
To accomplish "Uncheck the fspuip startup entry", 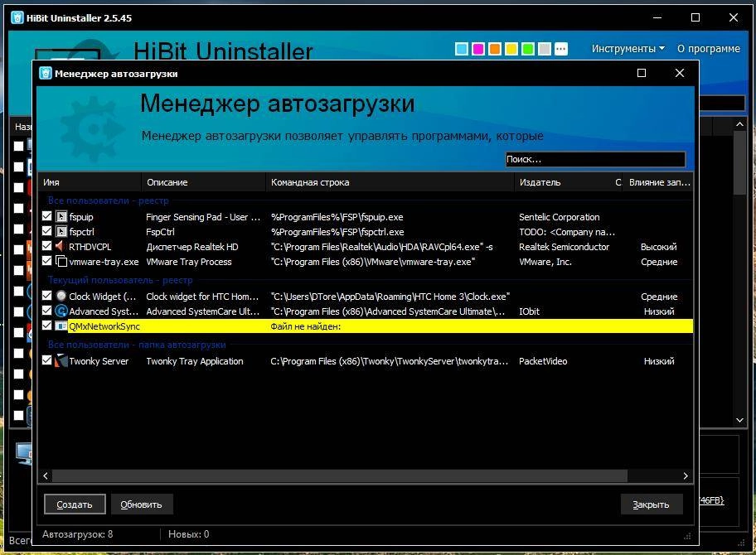I will pyautogui.click(x=46, y=216).
